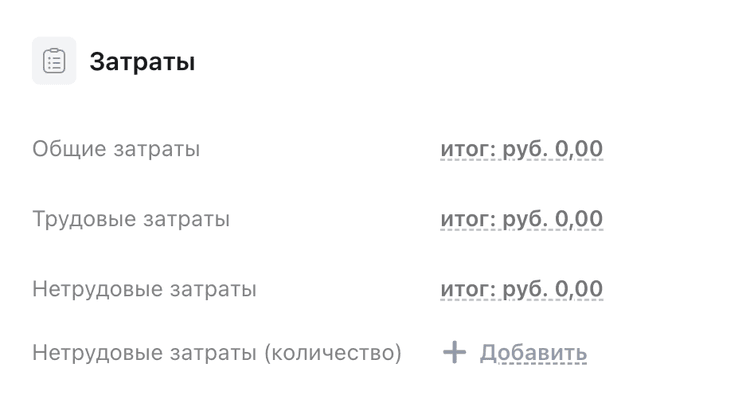The image size is (750, 419).
Task: Edit the Трудовые затраты total value
Action: [x=521, y=219]
